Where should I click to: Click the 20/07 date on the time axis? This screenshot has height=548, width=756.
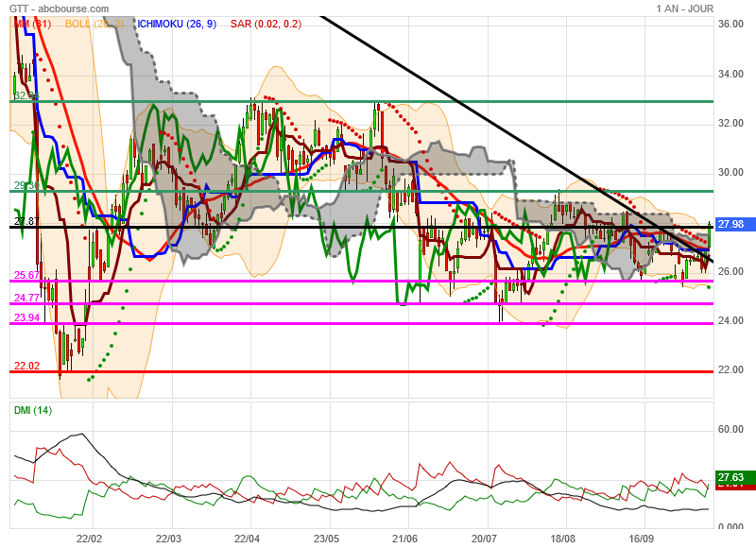(x=484, y=539)
